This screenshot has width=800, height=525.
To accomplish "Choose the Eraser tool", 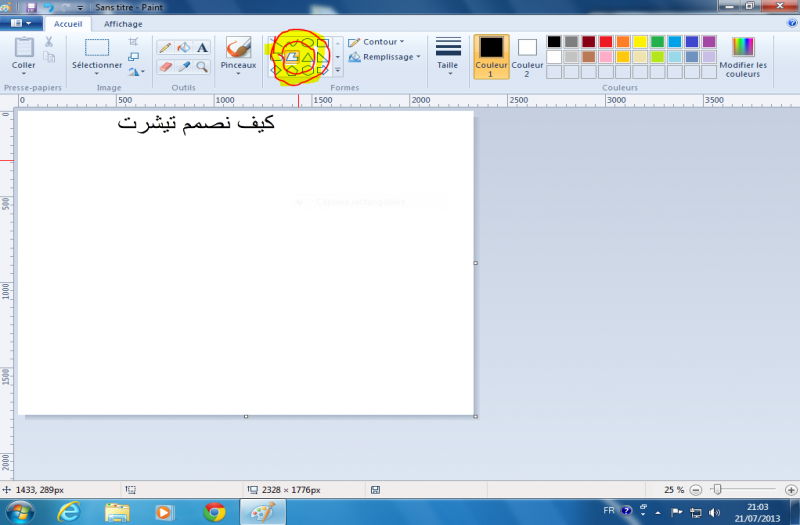I will [166, 67].
